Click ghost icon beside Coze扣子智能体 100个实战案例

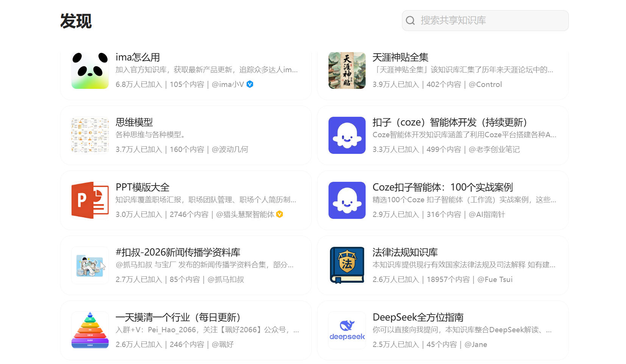pos(347,200)
